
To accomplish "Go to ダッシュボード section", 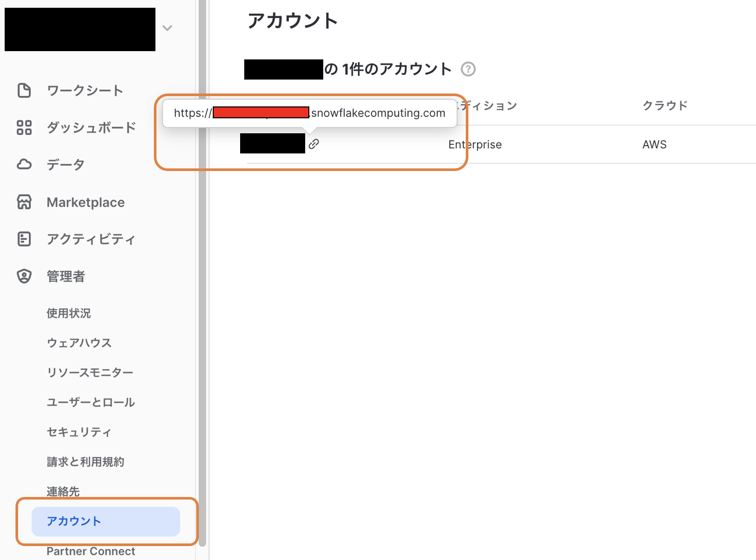I will [91, 128].
